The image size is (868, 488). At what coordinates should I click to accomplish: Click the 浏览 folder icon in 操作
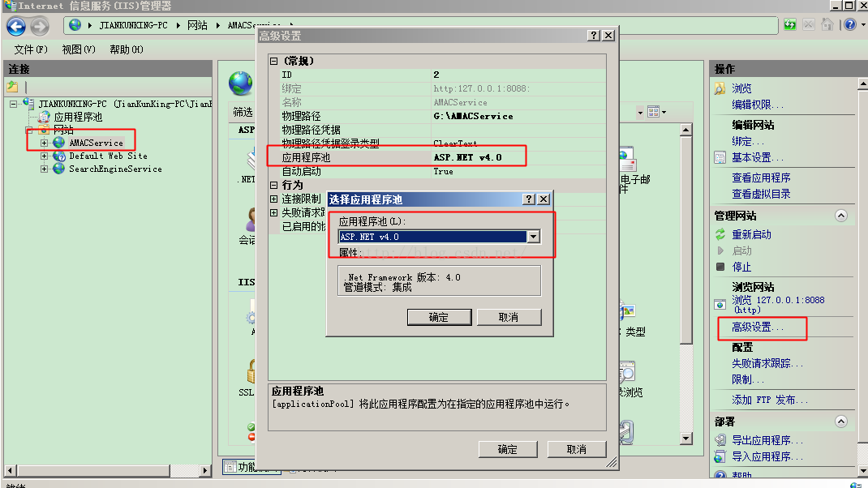pos(720,88)
